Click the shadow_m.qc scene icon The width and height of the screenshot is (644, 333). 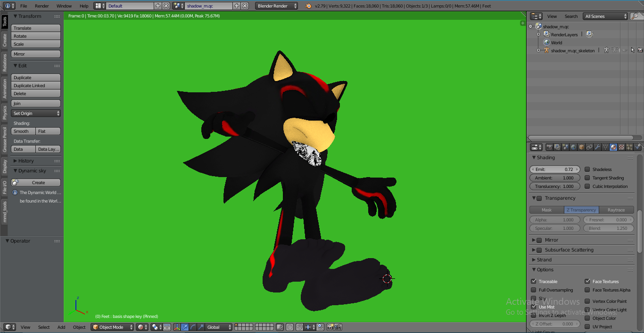coord(539,26)
